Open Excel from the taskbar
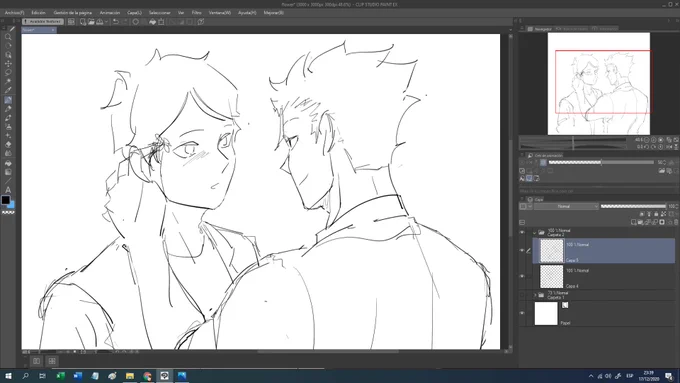680x383 pixels. click(x=60, y=376)
